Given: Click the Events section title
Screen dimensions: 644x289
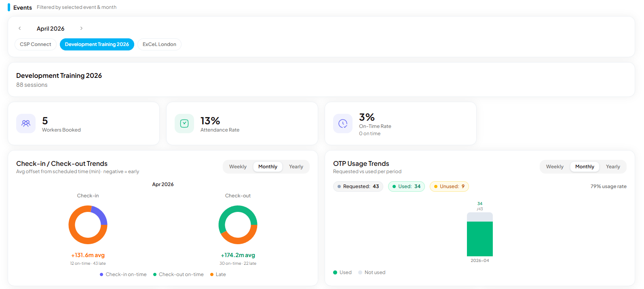Looking at the screenshot, I should pos(23,8).
